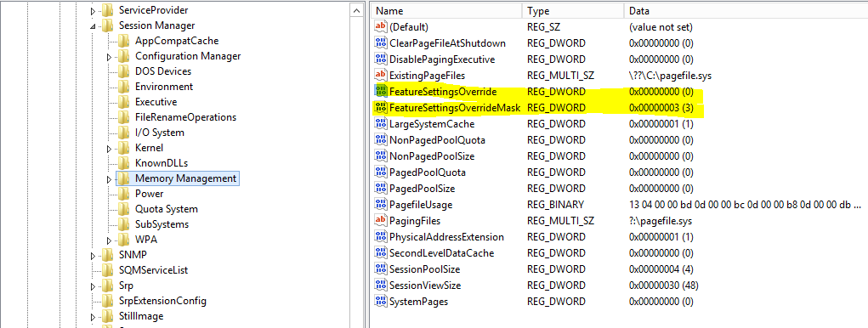Click the data cell 0x00000004 (4)
Viewport: 868px width, 328px height.
pyautogui.click(x=661, y=269)
